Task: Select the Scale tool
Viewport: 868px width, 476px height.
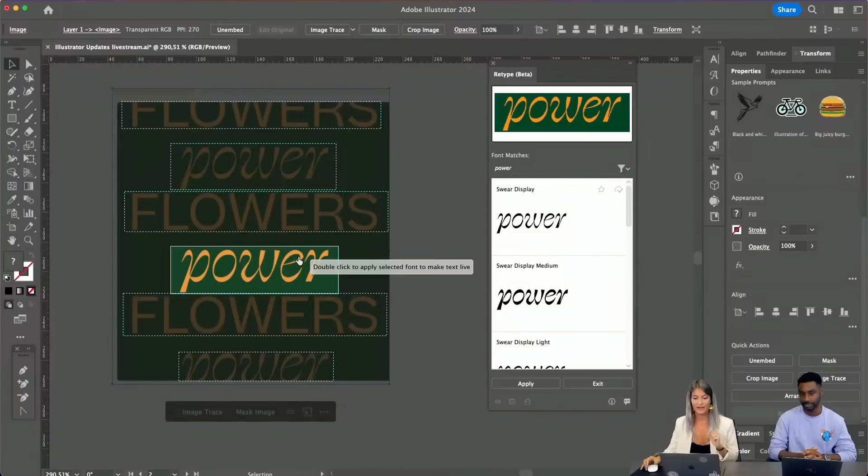Action: click(x=29, y=146)
